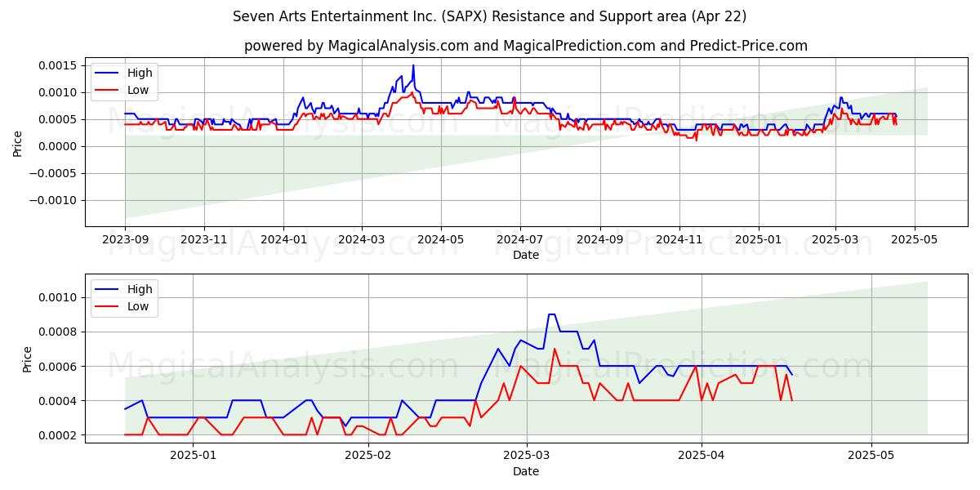
Task: Click the top chart's 'Date' axis label
Action: (x=526, y=255)
